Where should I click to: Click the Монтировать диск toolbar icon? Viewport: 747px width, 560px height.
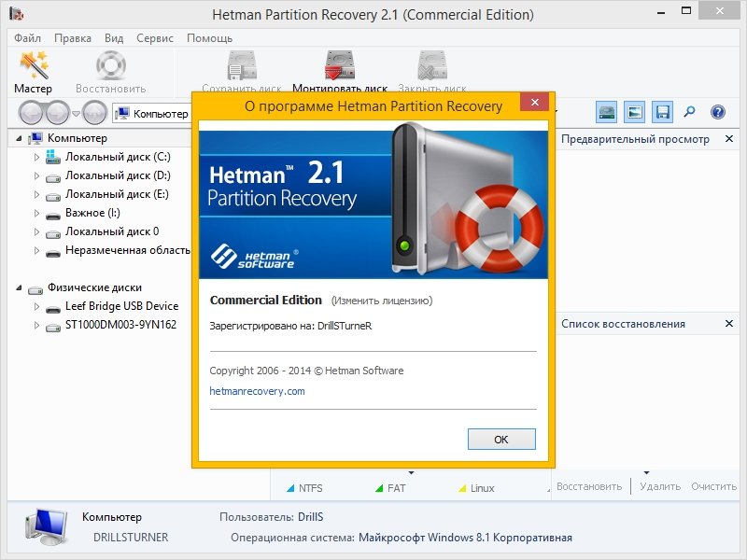[340, 65]
